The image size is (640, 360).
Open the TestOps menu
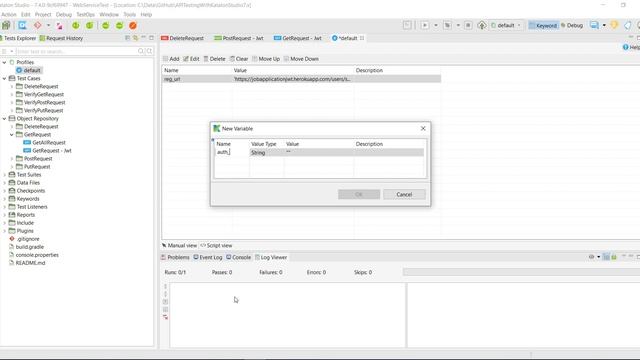coord(85,14)
